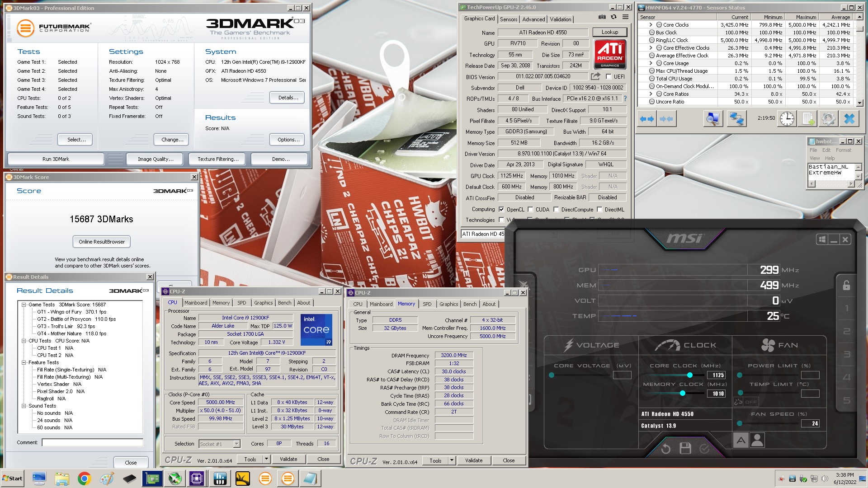868x488 pixels.
Task: Click HWiNFO network computers icon
Action: (737, 119)
